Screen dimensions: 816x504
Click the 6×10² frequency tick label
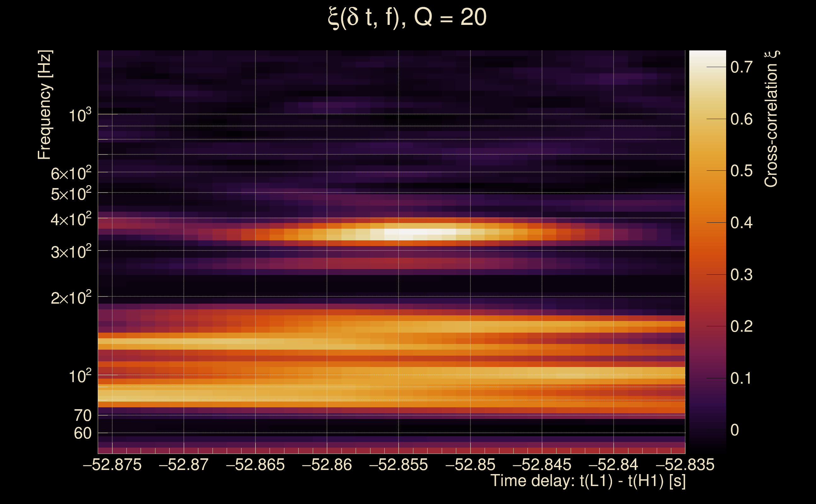[71, 173]
